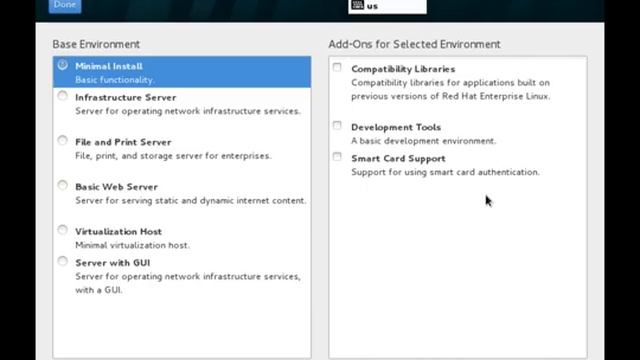
Task: Click 'Minimal virtualization host.' description
Action: coord(133,245)
